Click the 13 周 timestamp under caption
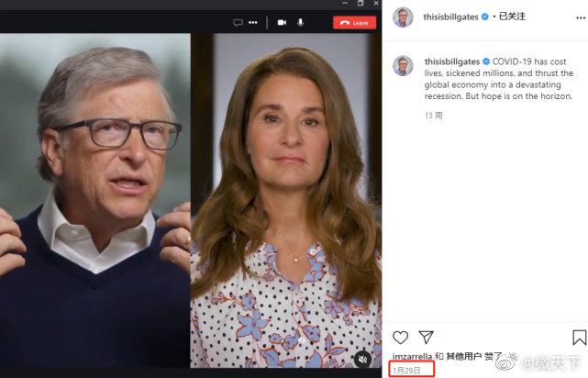Image resolution: width=588 pixels, height=378 pixels. coord(434,116)
